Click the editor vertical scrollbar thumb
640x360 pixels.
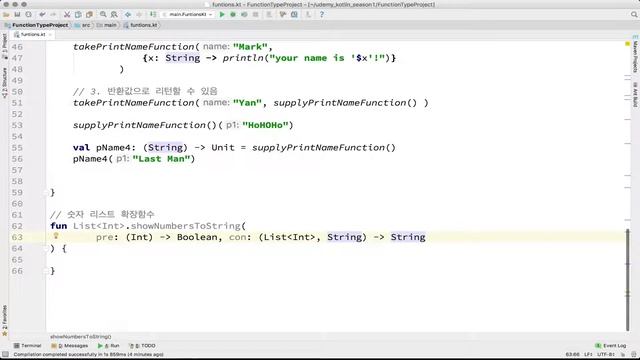(x=627, y=280)
